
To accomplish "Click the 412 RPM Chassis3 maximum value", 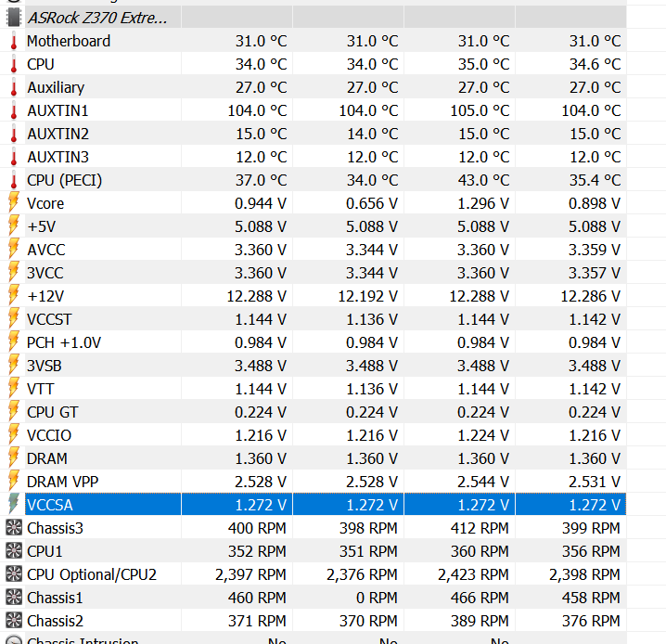I will tap(480, 528).
